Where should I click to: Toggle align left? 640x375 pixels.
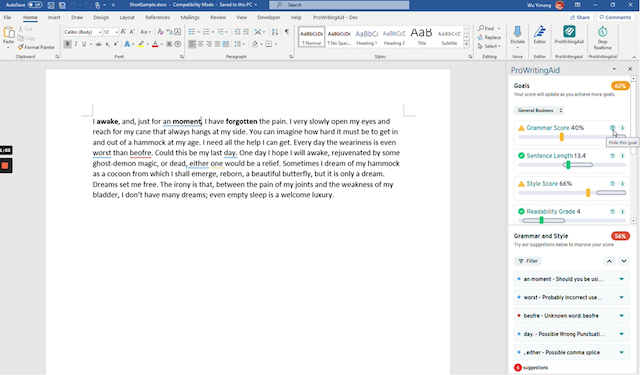click(192, 44)
